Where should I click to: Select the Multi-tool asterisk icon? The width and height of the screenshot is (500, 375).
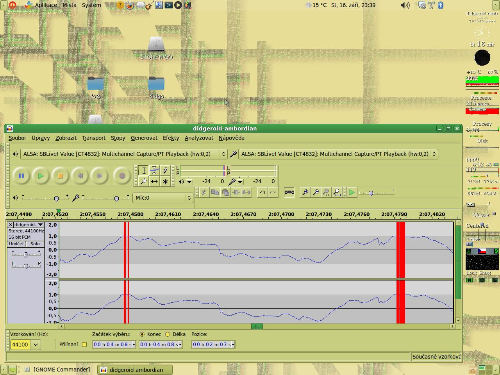165,181
